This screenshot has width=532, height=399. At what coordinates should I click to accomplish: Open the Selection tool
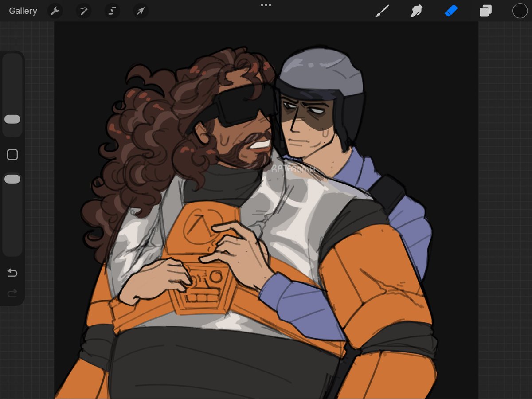click(112, 11)
